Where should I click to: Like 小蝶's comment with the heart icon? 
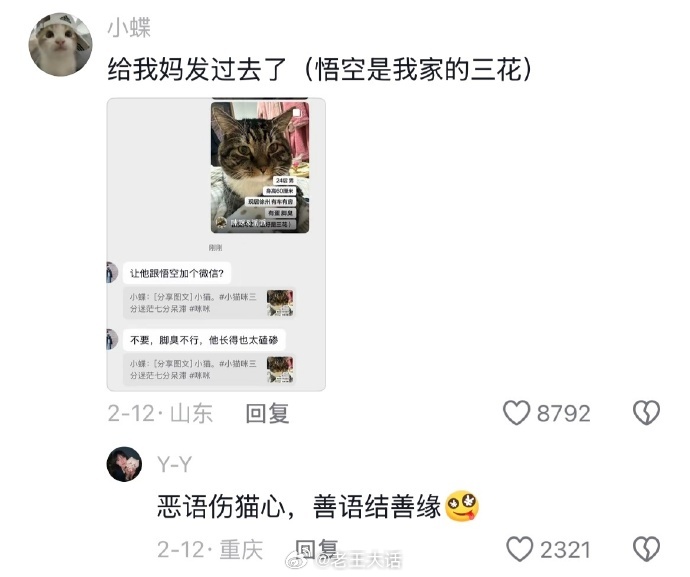[x=516, y=413]
